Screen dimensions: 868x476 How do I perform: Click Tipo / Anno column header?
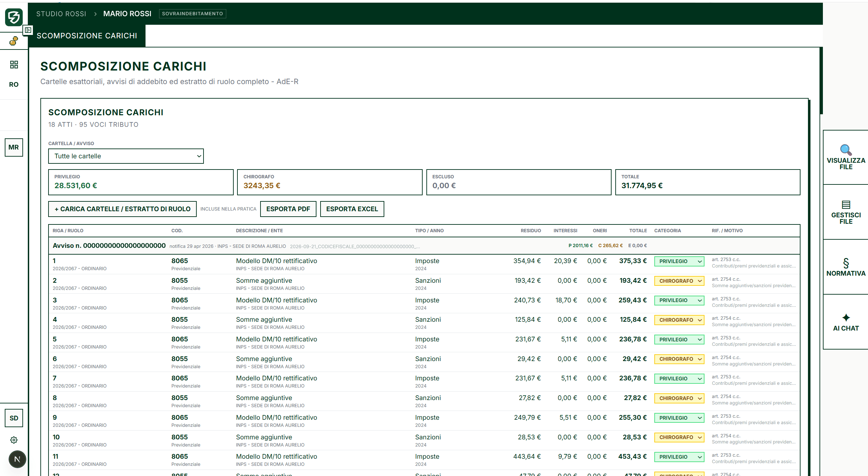click(x=429, y=231)
